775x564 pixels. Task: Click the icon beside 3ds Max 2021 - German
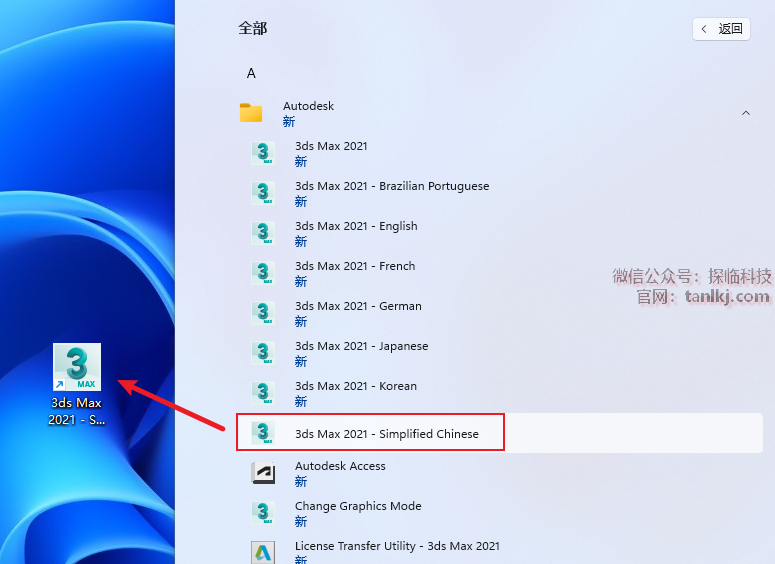pos(263,313)
